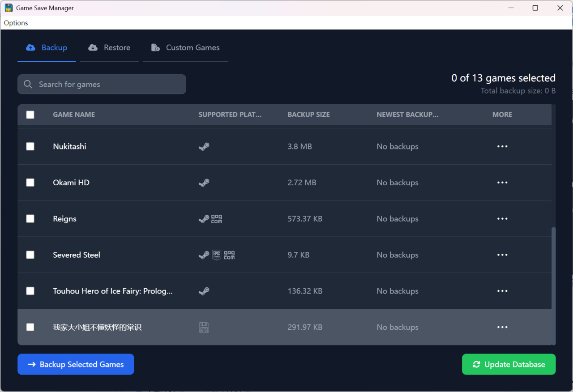Sort by the Supported Platforms column header
Screen dimensions: 573x392
coord(230,115)
